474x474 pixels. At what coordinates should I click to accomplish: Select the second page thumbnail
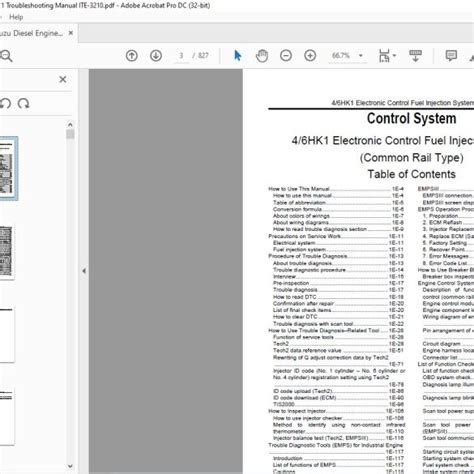[7, 251]
